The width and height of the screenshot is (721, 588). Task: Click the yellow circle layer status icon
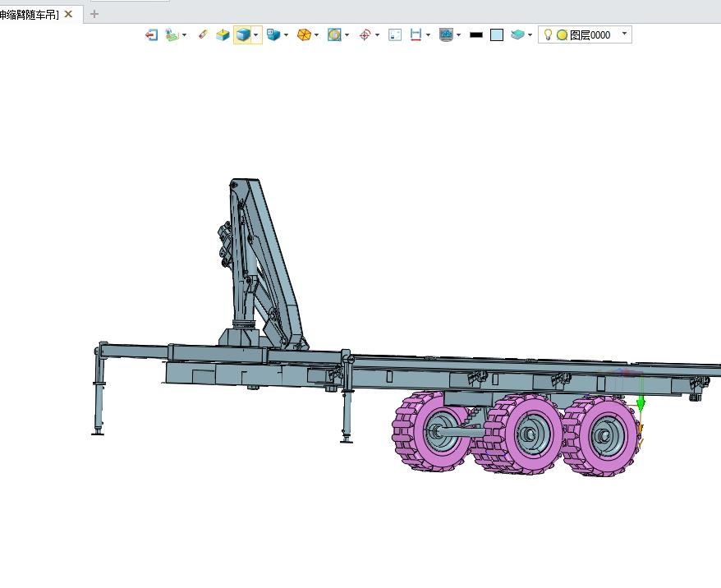(x=562, y=35)
